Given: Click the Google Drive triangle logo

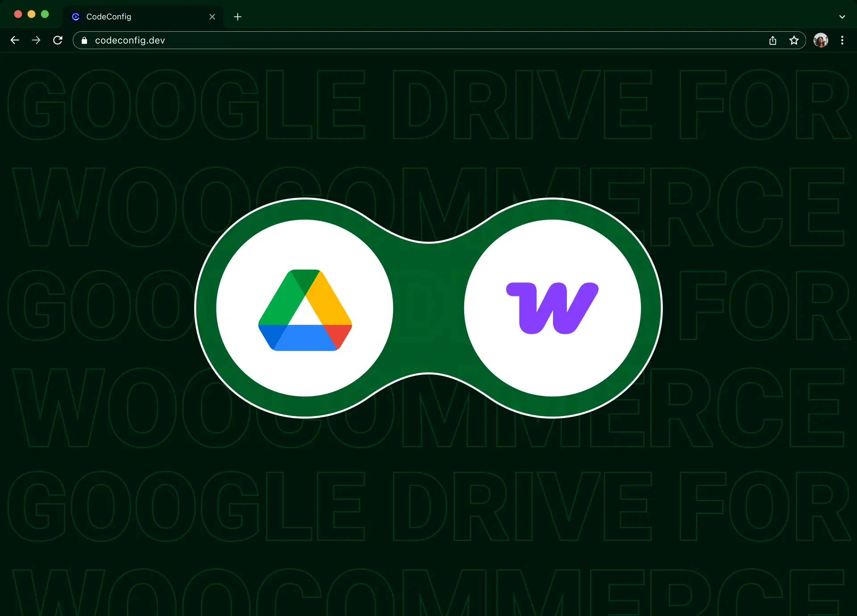Looking at the screenshot, I should 305,310.
